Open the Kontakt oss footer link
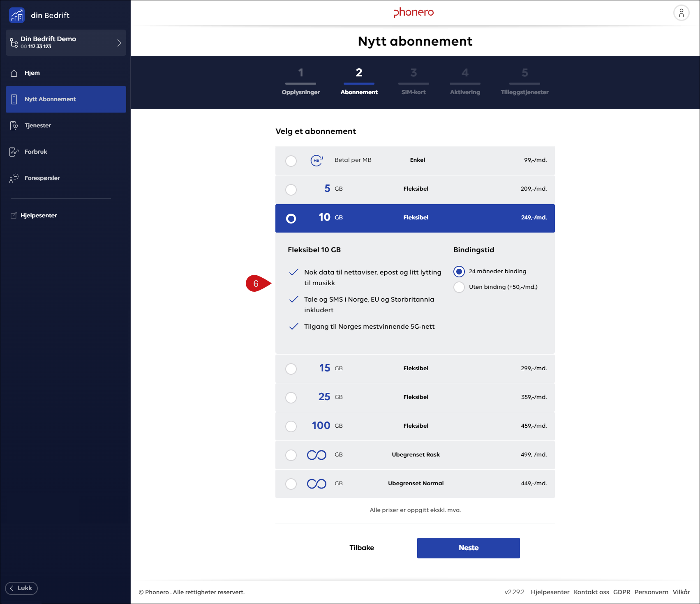Image resolution: width=700 pixels, height=604 pixels. click(591, 592)
